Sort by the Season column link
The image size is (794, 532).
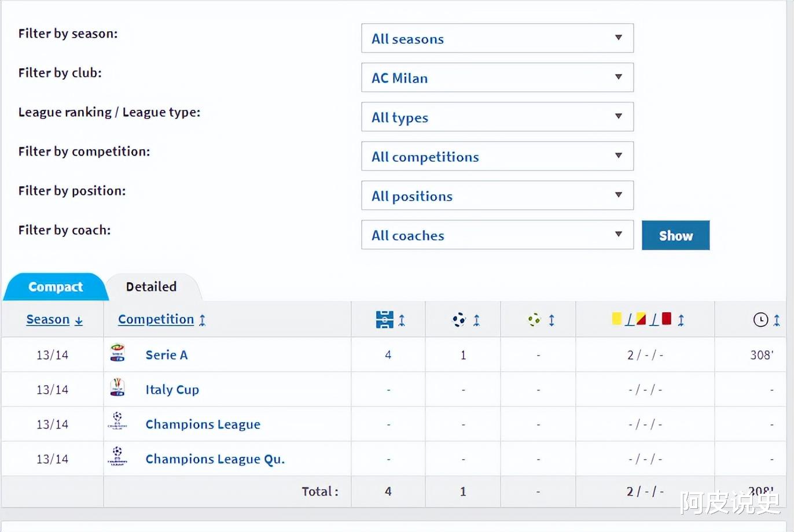[x=48, y=320]
